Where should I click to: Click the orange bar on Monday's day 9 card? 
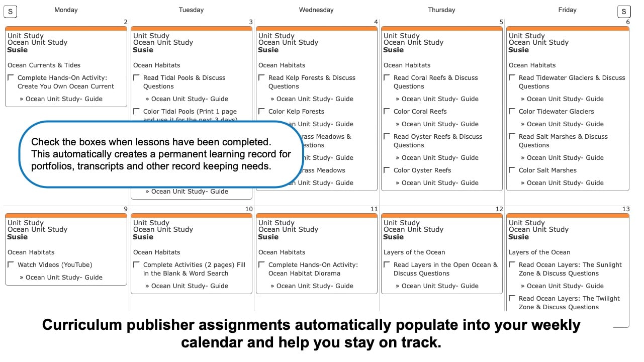[x=66, y=216]
